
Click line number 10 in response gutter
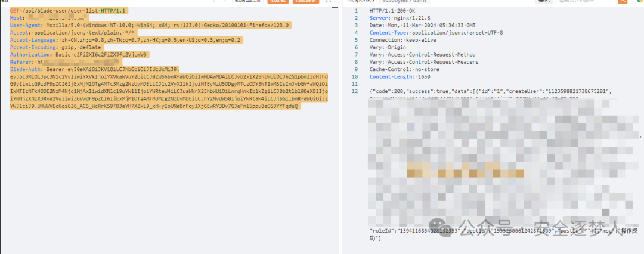pyautogui.click(x=355, y=78)
